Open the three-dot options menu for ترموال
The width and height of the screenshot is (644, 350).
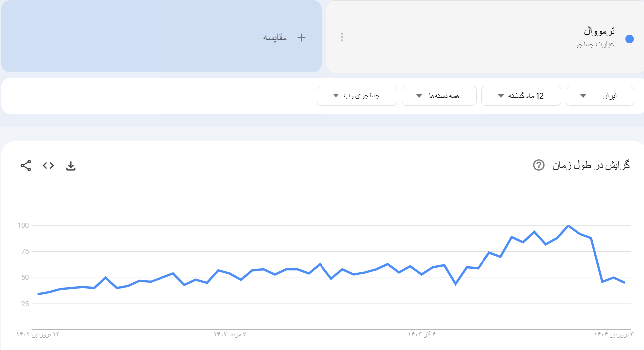[x=342, y=37]
